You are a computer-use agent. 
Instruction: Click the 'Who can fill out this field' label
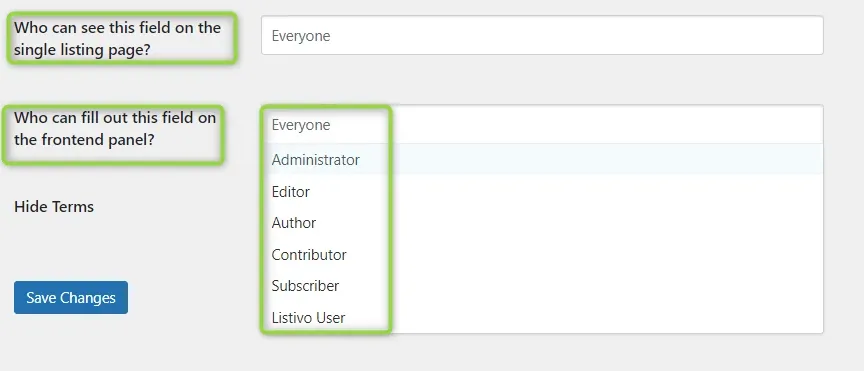click(x=115, y=128)
